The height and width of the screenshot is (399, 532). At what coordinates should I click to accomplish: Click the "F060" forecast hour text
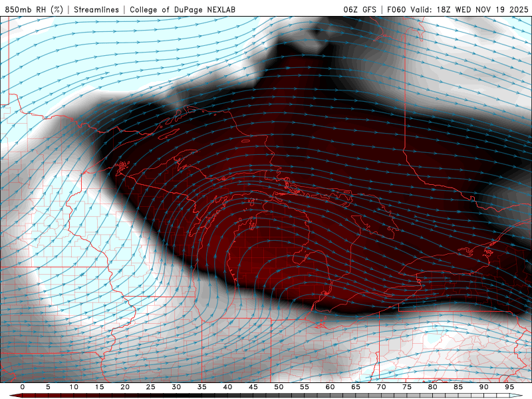click(x=396, y=9)
